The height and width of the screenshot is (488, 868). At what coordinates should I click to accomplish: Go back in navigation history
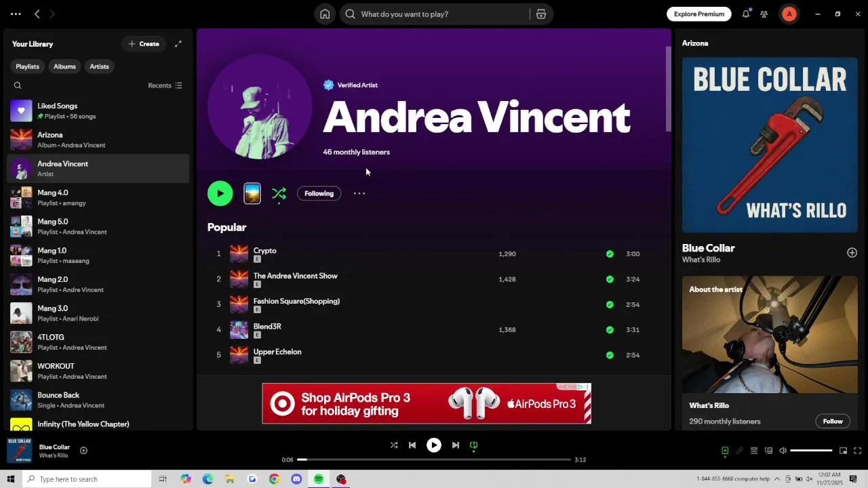37,14
